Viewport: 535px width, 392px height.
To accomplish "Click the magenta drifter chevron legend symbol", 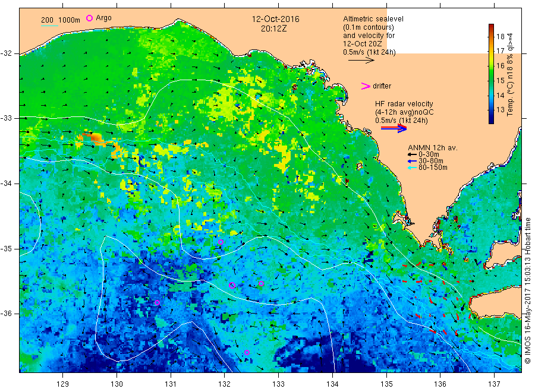I will point(366,86).
